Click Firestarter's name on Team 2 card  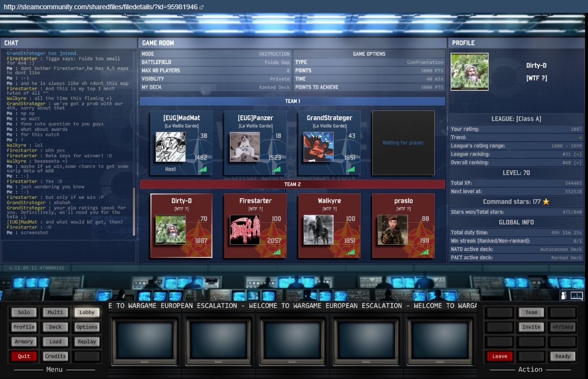(x=255, y=201)
